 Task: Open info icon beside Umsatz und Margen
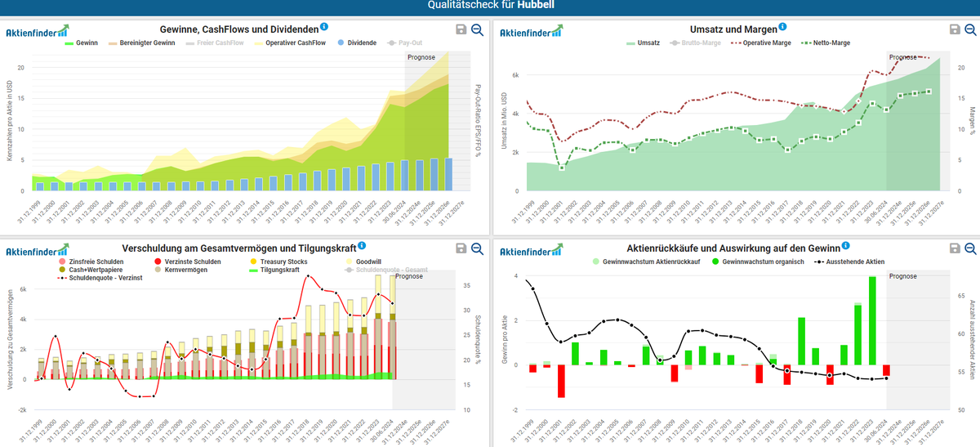coord(783,27)
